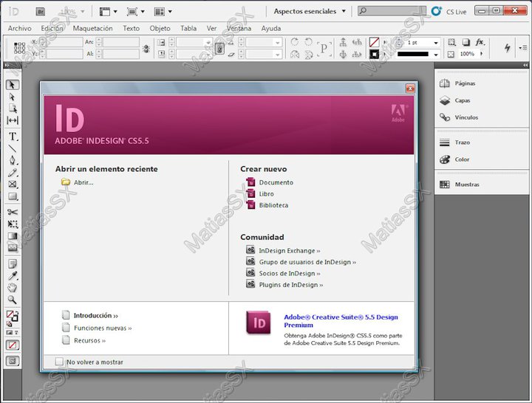Apply None to selected object
The image size is (532, 403).
(13, 345)
